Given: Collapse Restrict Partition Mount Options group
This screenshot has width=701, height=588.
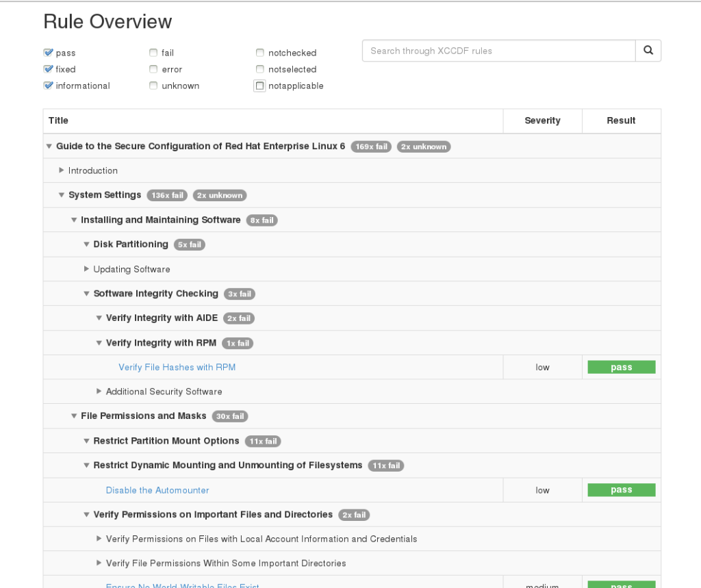Looking at the screenshot, I should [87, 441].
